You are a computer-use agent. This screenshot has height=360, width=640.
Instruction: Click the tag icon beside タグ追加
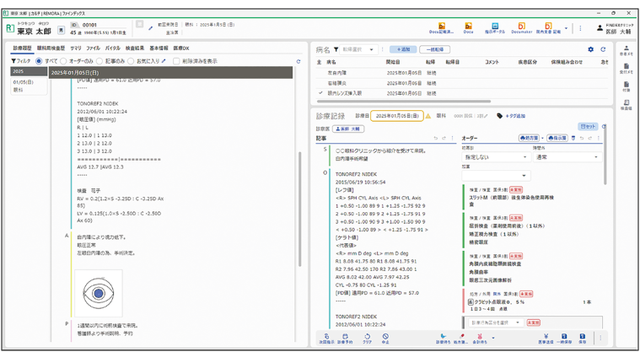pos(500,116)
